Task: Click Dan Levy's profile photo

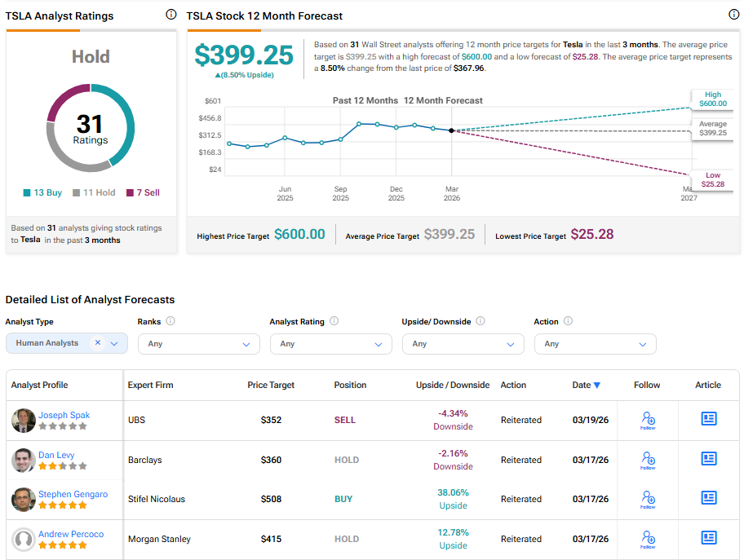Action: [x=24, y=460]
